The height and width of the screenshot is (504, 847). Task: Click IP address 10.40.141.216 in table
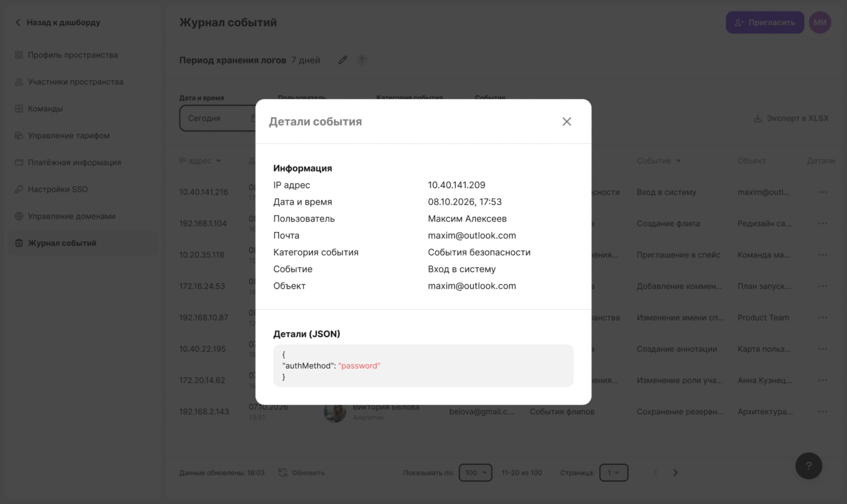pos(203,192)
